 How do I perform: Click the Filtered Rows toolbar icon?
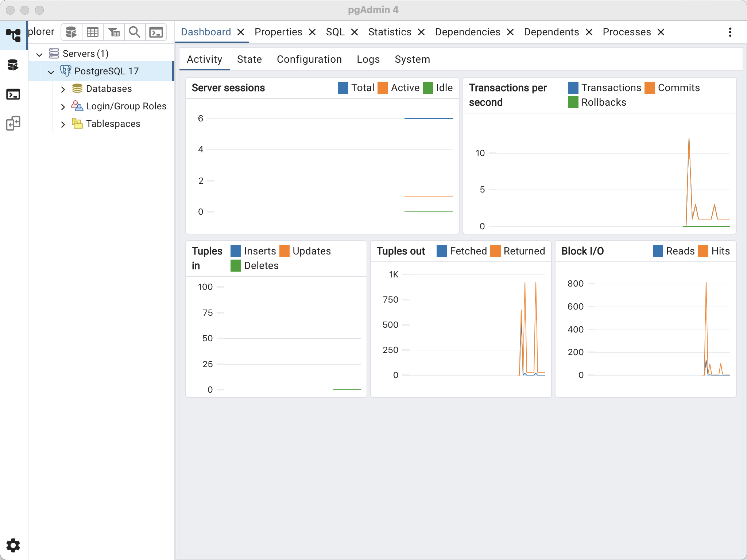(114, 32)
